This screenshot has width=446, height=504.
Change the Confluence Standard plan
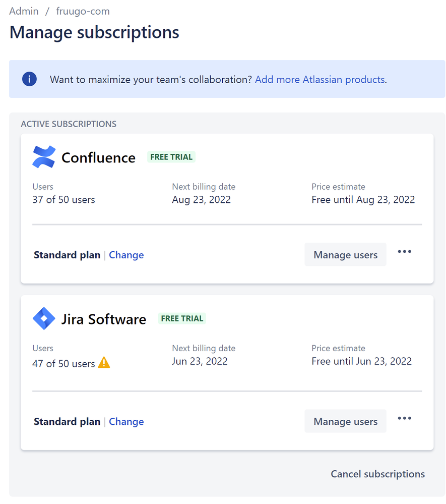(x=126, y=255)
